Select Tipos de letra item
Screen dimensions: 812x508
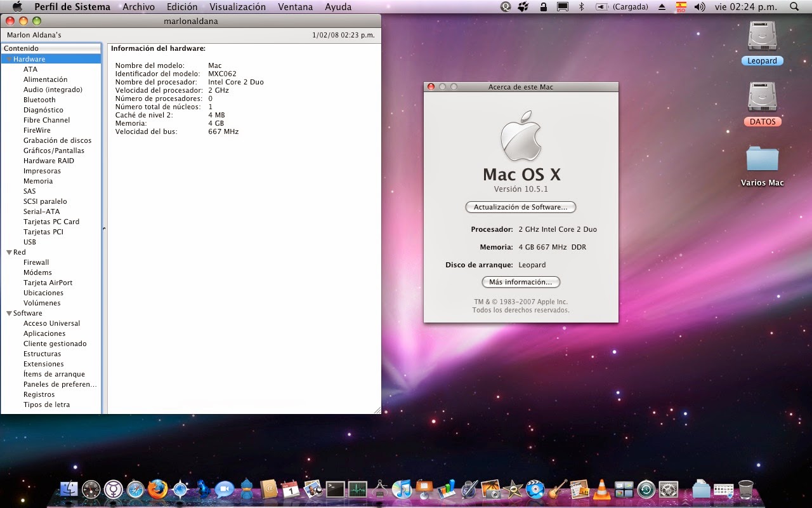click(46, 404)
